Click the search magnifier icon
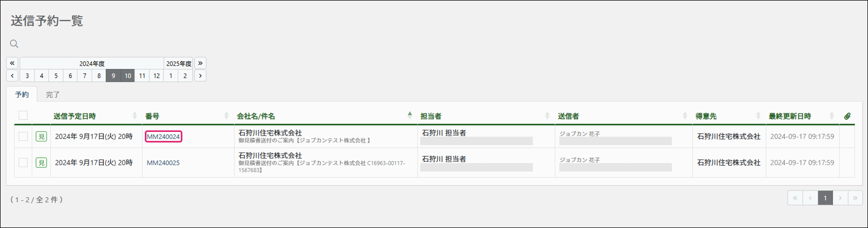 (14, 44)
